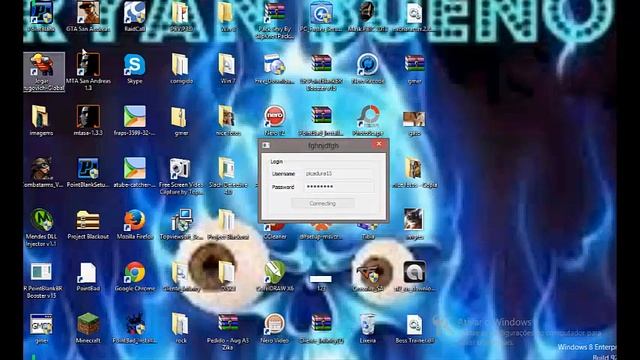Viewport: 640px width, 360px height.
Task: Click the Username field in login dialog
Action: point(338,173)
